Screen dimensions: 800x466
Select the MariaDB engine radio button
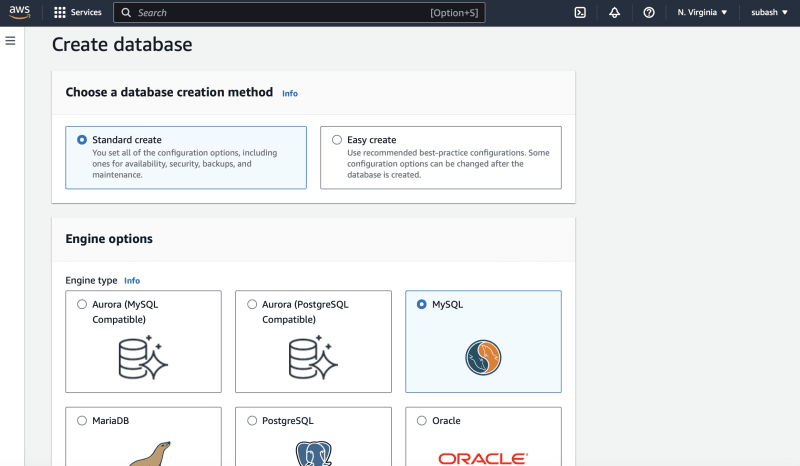click(x=82, y=421)
